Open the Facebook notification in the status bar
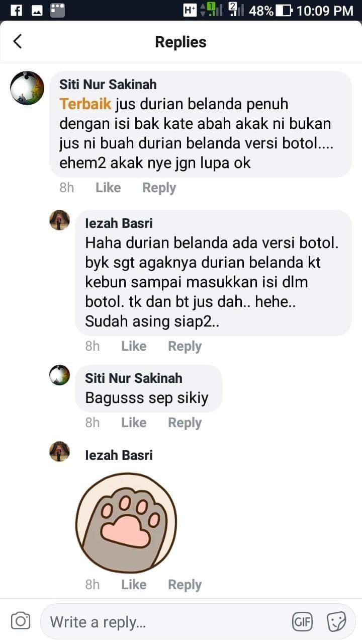Screen dimensions: 362x644 pyautogui.click(x=16, y=10)
